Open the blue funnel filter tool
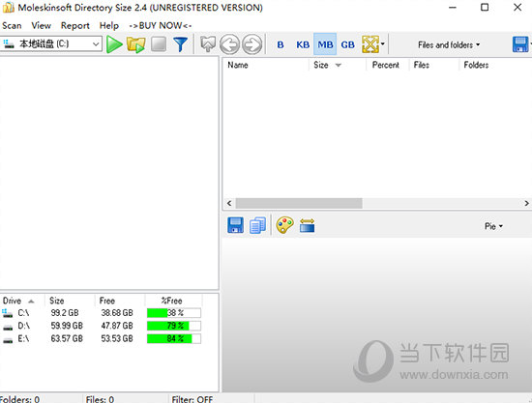Image resolution: width=532 pixels, height=403 pixels. click(x=181, y=44)
